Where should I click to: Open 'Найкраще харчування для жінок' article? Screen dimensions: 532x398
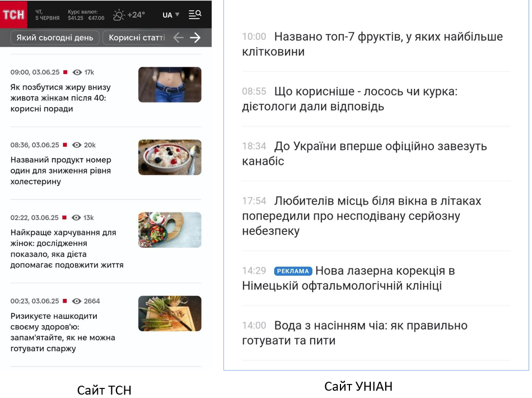[x=67, y=248]
